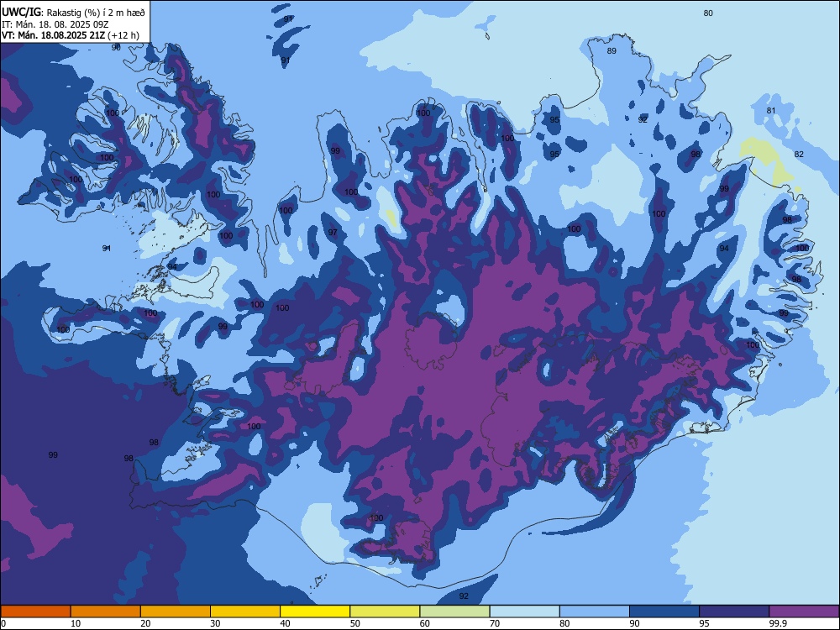The width and height of the screenshot is (840, 630).
Task: Click the legend tick label '30'
Action: [x=215, y=623]
